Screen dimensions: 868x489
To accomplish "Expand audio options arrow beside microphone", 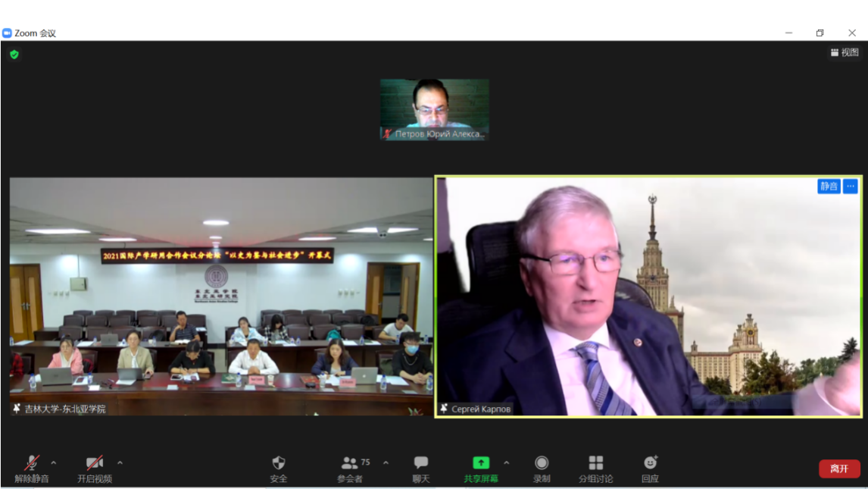I will 54,462.
